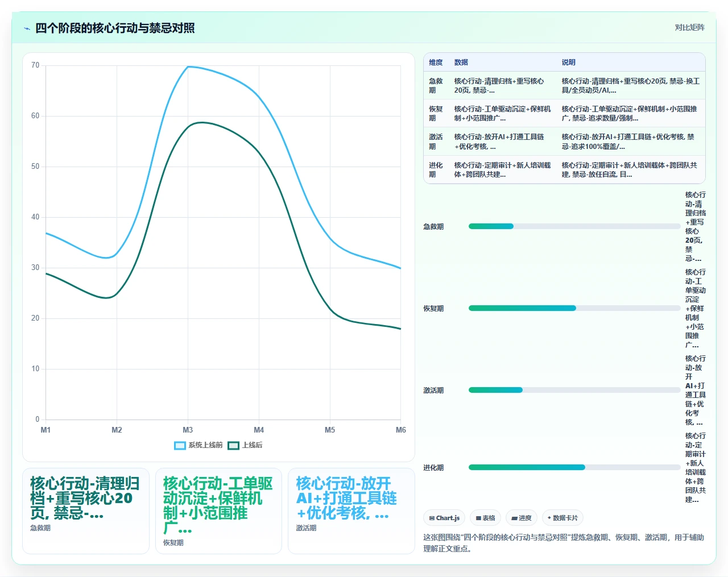Click the 恢复期 progress bar
This screenshot has width=728, height=577.
574,308
